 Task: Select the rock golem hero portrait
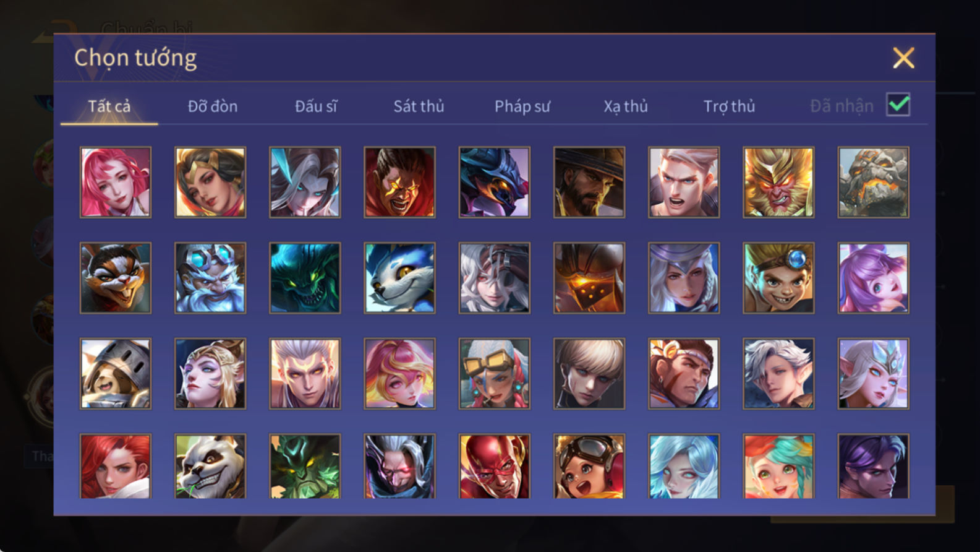(873, 182)
